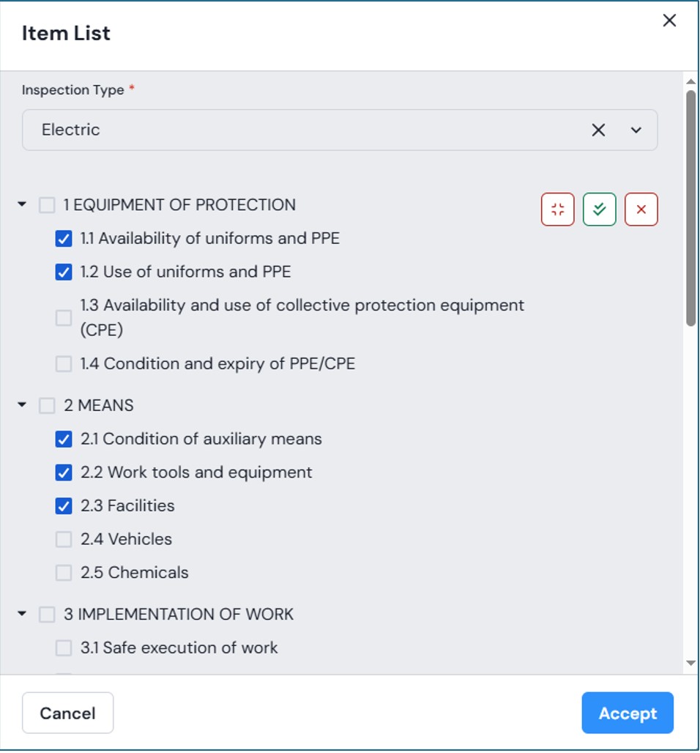Clear the Electric inspection type selection

click(598, 130)
